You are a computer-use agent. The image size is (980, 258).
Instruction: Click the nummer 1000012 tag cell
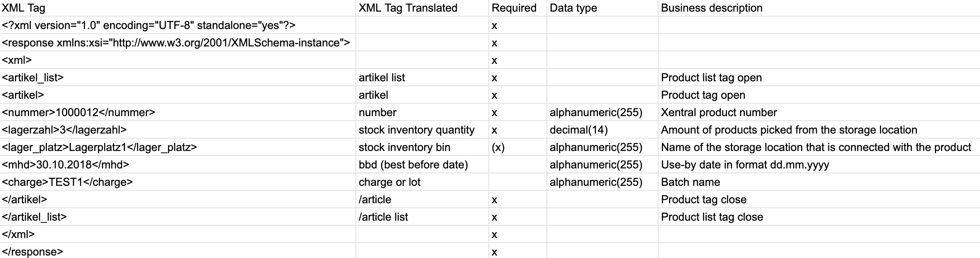[x=78, y=112]
